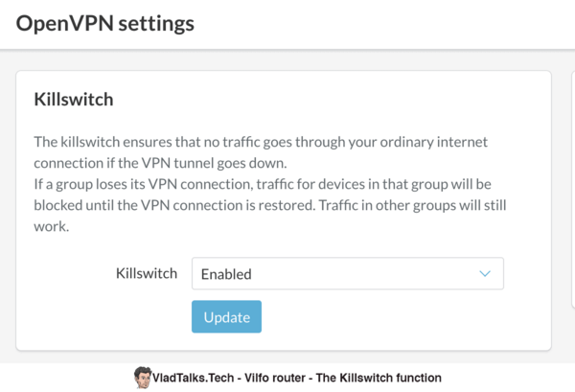575x392 pixels.
Task: Click 'Vilfo router' in the bottom caption
Action: point(275,378)
